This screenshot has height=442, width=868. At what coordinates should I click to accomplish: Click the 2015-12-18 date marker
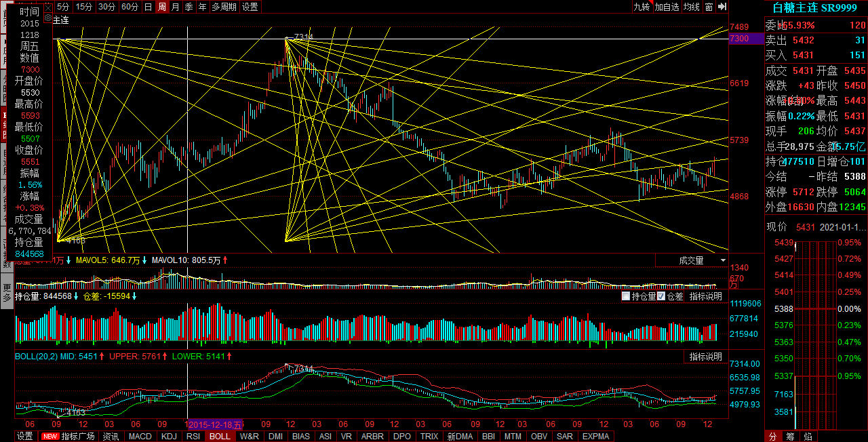click(215, 424)
